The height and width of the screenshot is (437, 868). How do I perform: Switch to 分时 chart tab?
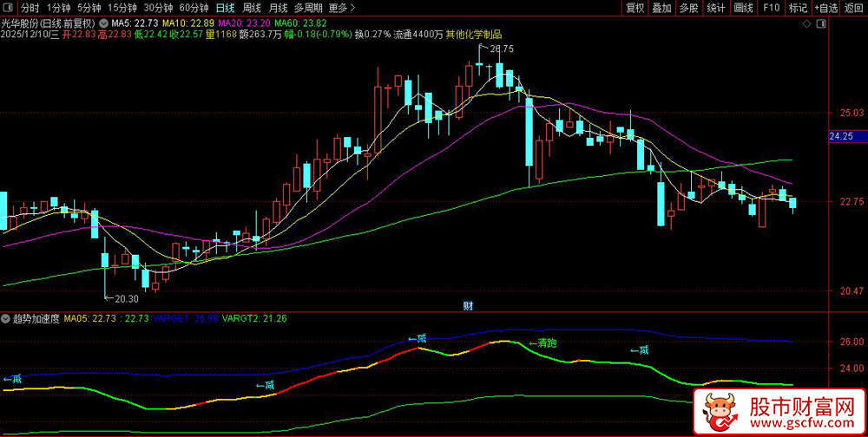coord(30,8)
